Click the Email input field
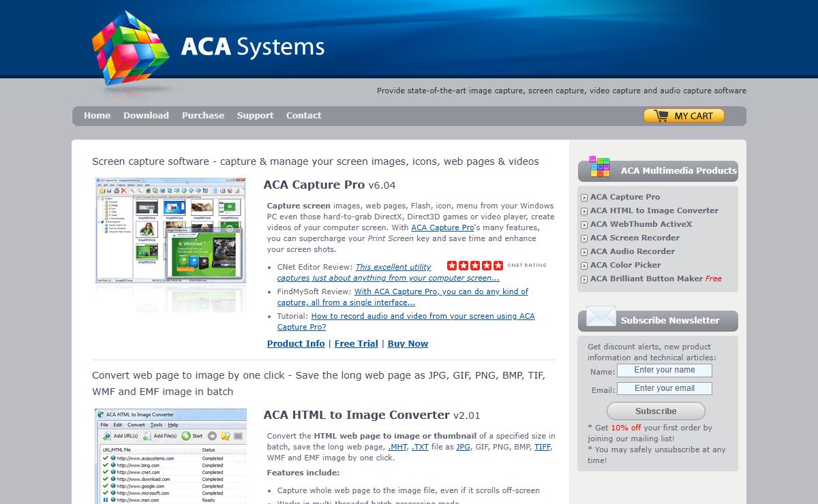 pos(664,389)
